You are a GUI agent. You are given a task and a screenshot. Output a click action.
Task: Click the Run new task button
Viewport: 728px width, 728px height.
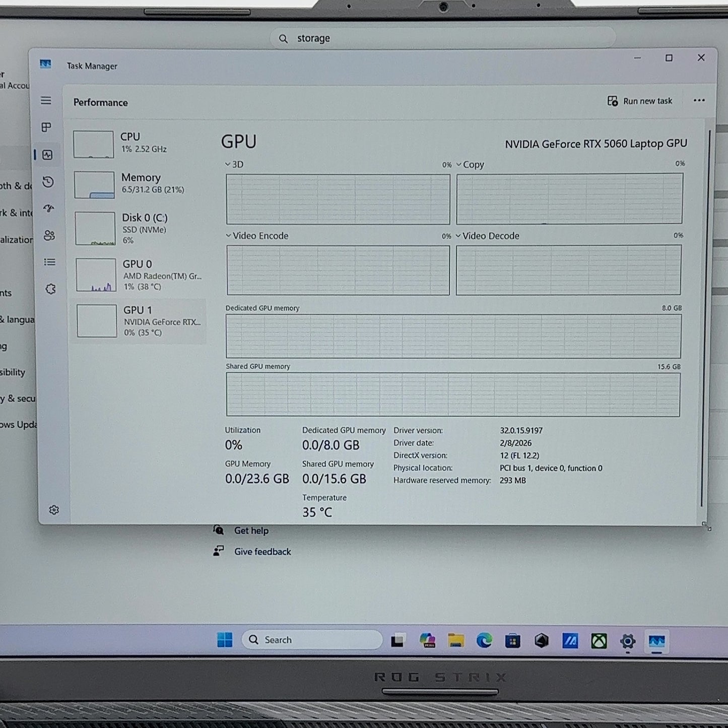point(640,101)
